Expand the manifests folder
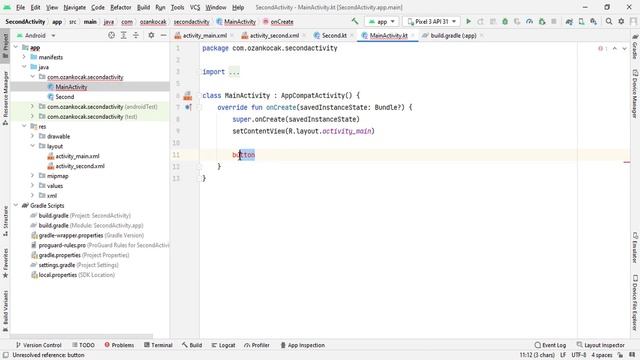This screenshot has width=640, height=360. [24, 57]
